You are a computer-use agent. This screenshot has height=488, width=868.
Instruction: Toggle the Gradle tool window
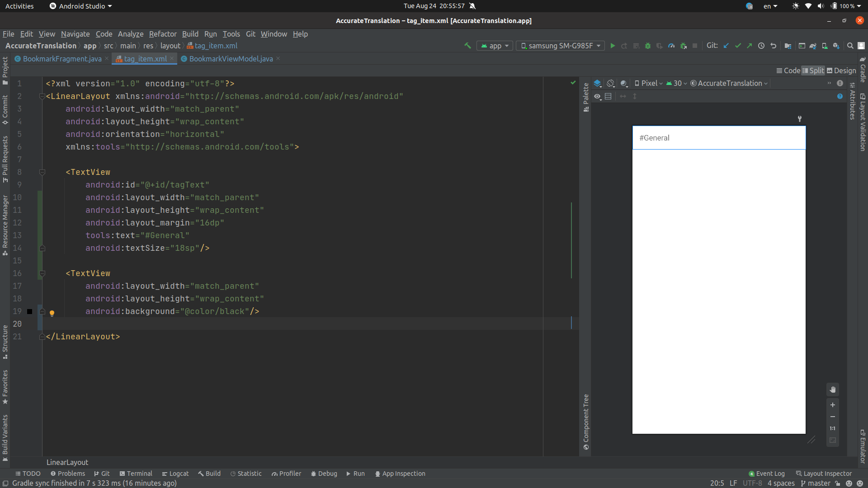863,69
